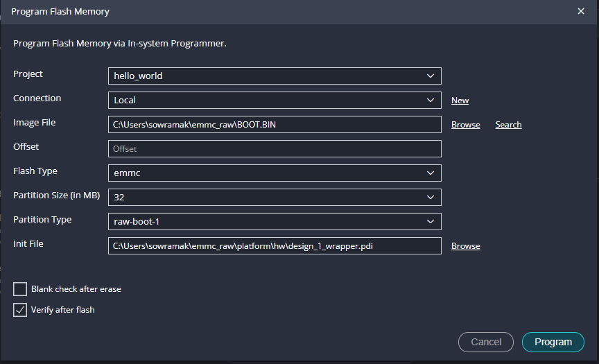Click the Program button
This screenshot has height=364, width=599.
tap(553, 342)
